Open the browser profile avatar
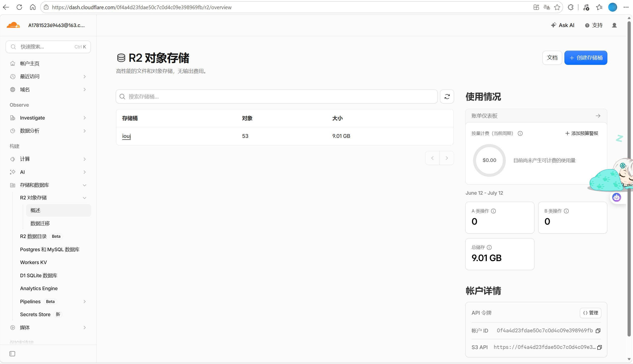Image resolution: width=633 pixels, height=364 pixels. (612, 7)
